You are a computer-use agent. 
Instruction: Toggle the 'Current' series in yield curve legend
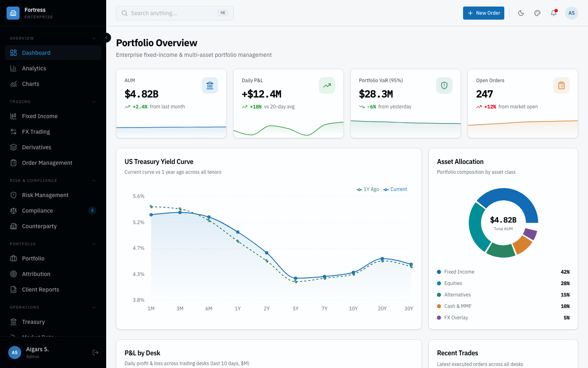point(395,189)
